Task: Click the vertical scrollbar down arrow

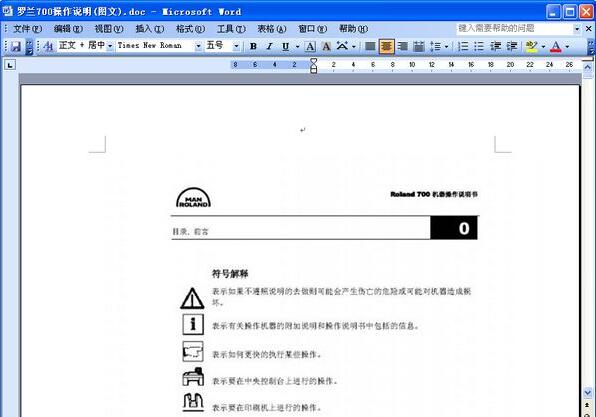Action: 588,392
